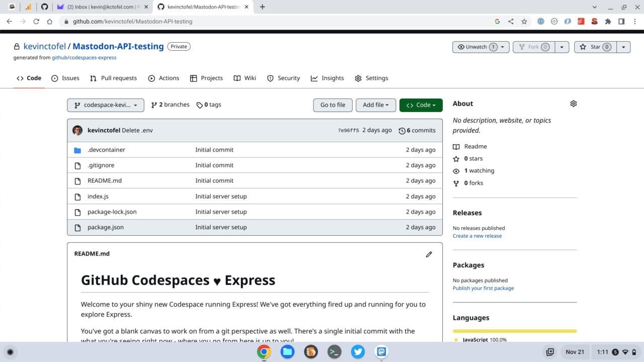Click Create a new release link
The image size is (644, 362).
[477, 236]
